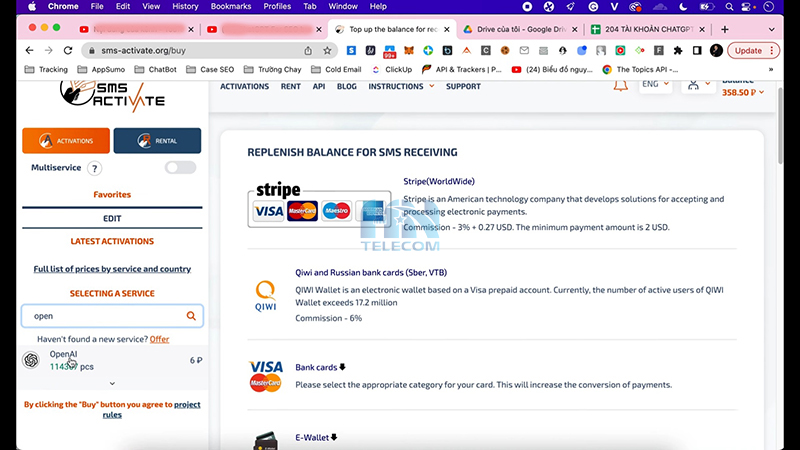Click the Multiservice help question mark
Viewport: 800px width, 450px height.
tap(95, 168)
